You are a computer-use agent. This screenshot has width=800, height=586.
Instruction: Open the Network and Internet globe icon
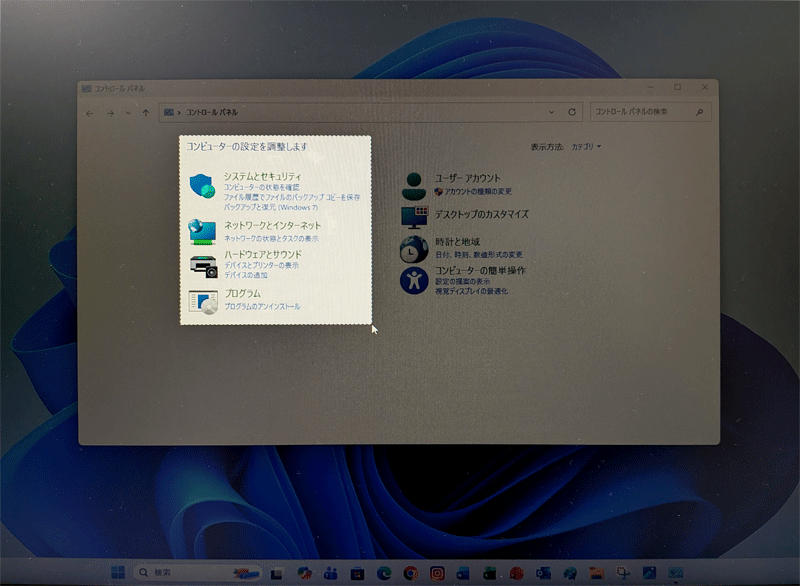pyautogui.click(x=203, y=232)
